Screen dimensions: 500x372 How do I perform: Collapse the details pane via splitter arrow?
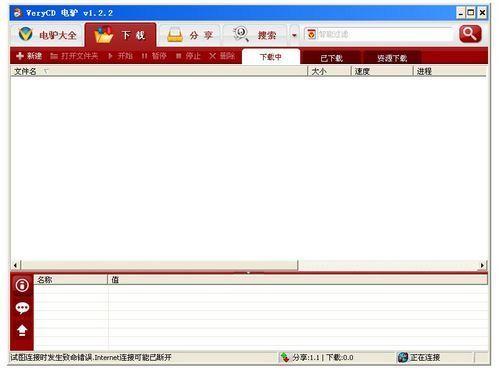pyautogui.click(x=248, y=272)
